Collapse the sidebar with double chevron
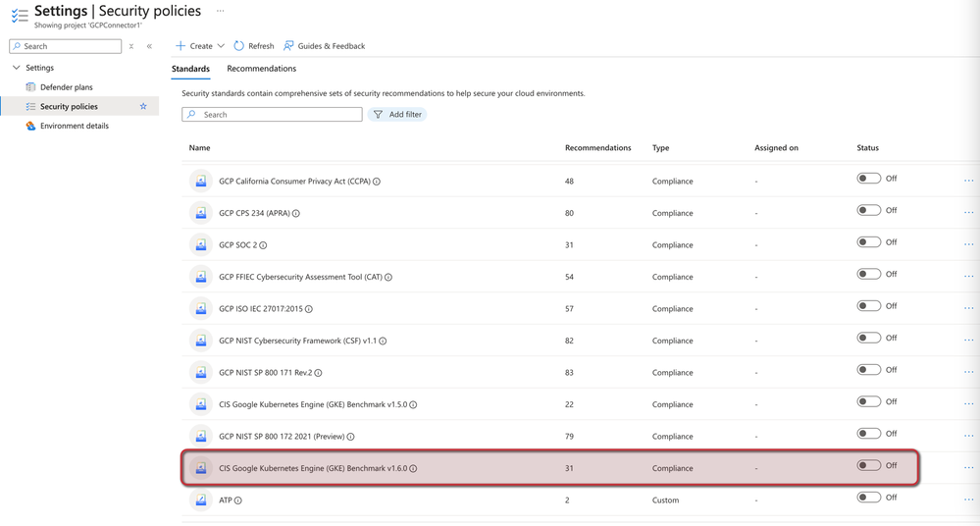Viewport: 980px width, 526px height. 149,46
